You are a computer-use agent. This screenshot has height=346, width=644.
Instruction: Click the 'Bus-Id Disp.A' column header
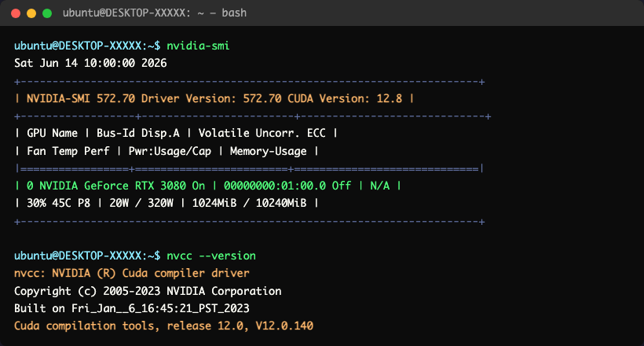[x=138, y=134]
